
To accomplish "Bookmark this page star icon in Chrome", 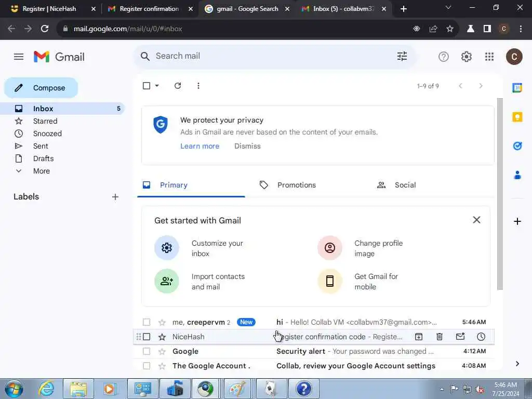I will click(x=450, y=29).
